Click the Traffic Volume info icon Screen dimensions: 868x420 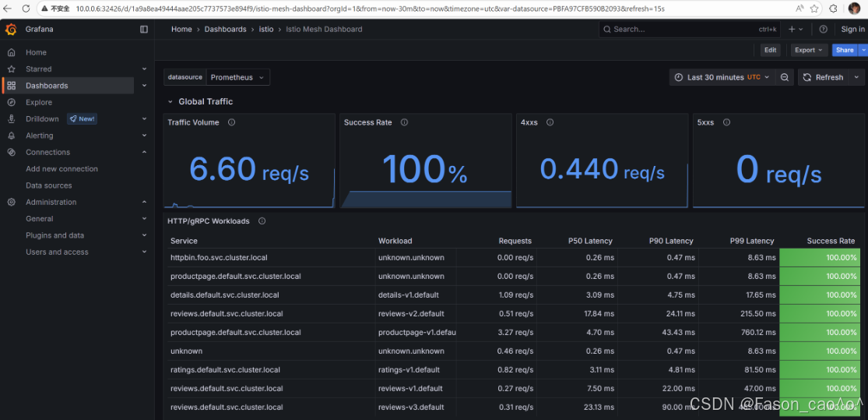pyautogui.click(x=231, y=122)
